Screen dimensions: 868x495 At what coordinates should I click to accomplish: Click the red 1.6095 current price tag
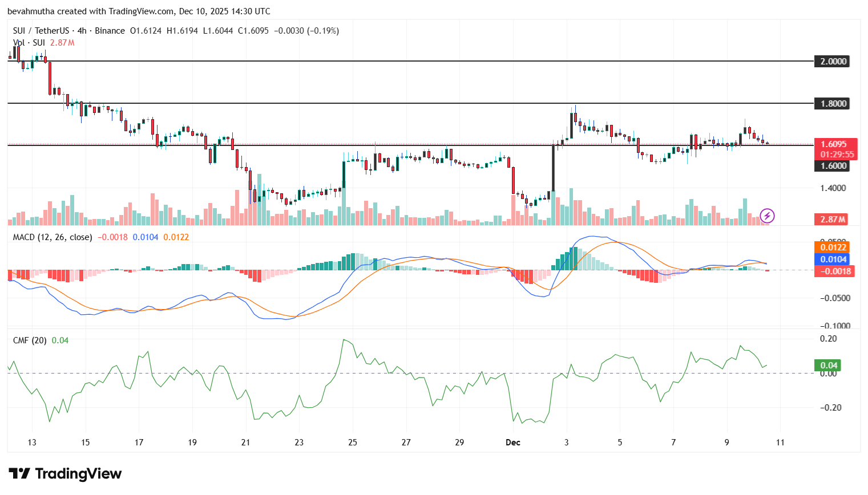(x=834, y=143)
